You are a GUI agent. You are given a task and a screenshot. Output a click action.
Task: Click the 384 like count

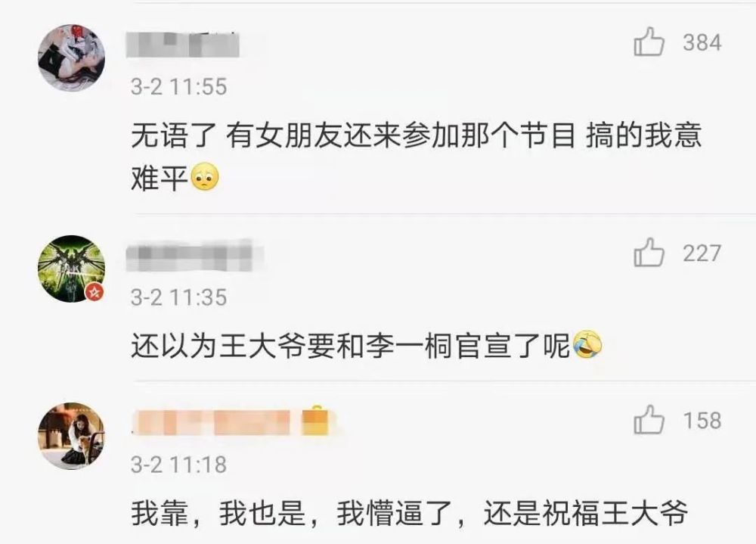tap(702, 42)
